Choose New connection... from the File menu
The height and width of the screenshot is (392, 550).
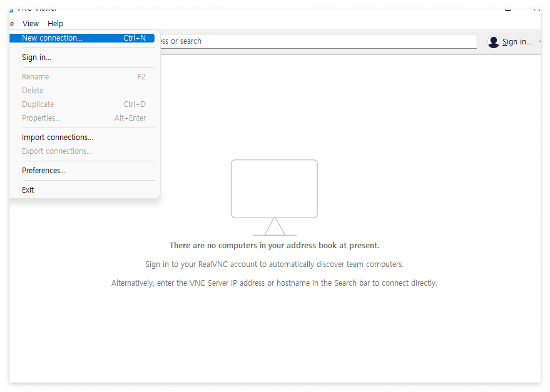pos(82,38)
